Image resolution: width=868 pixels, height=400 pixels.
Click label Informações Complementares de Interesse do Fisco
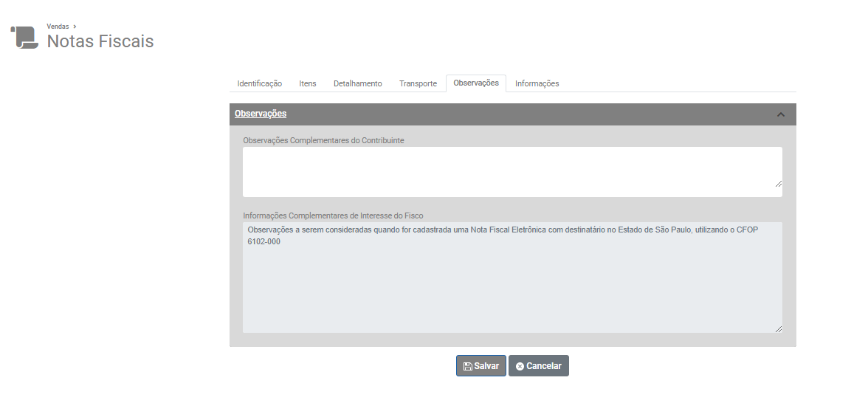(334, 215)
